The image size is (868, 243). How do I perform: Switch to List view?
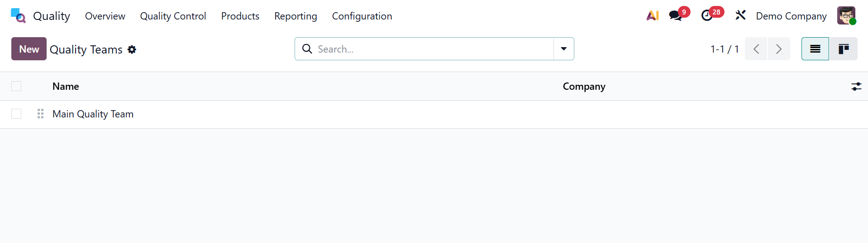click(815, 49)
